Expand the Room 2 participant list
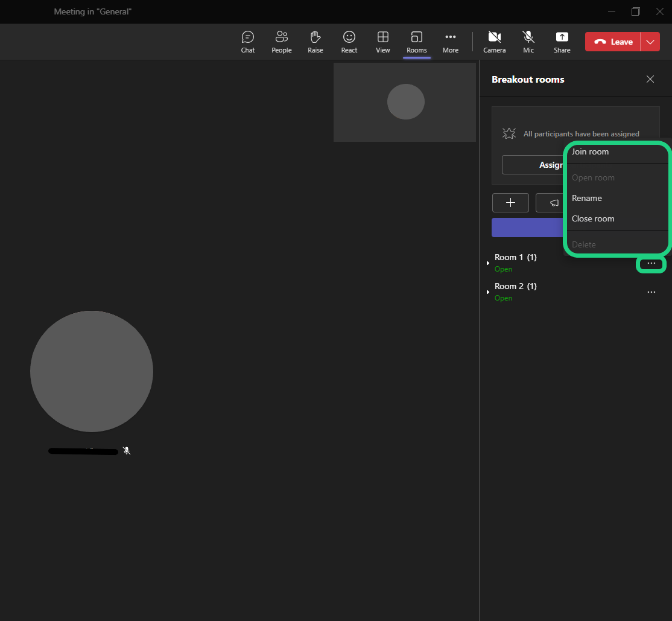Viewport: 672px width, 621px height. [x=488, y=292]
